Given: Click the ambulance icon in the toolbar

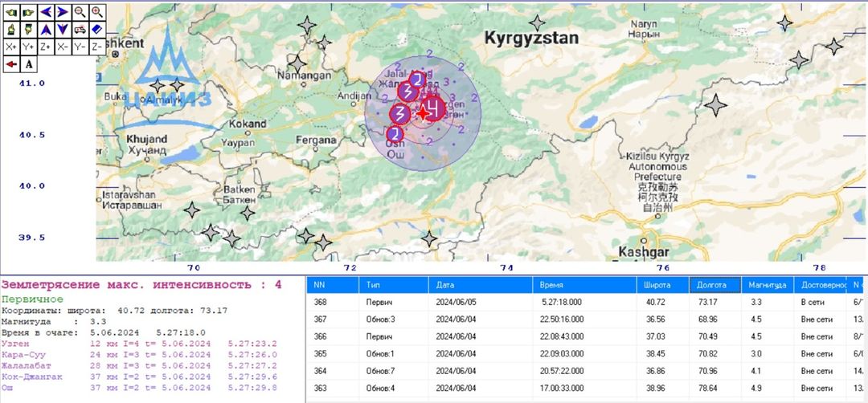Looking at the screenshot, I should pos(80,30).
